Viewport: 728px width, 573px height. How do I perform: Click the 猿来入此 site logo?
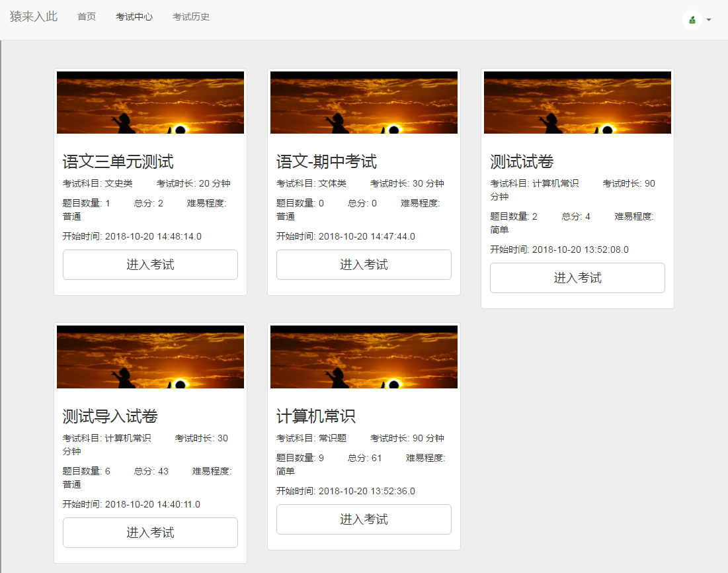tap(32, 17)
